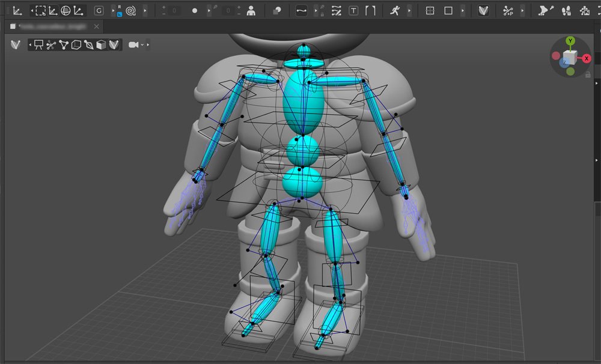Image resolution: width=601 pixels, height=364 pixels.
Task: Select the translate axes gizmo tool
Action: click(x=53, y=10)
